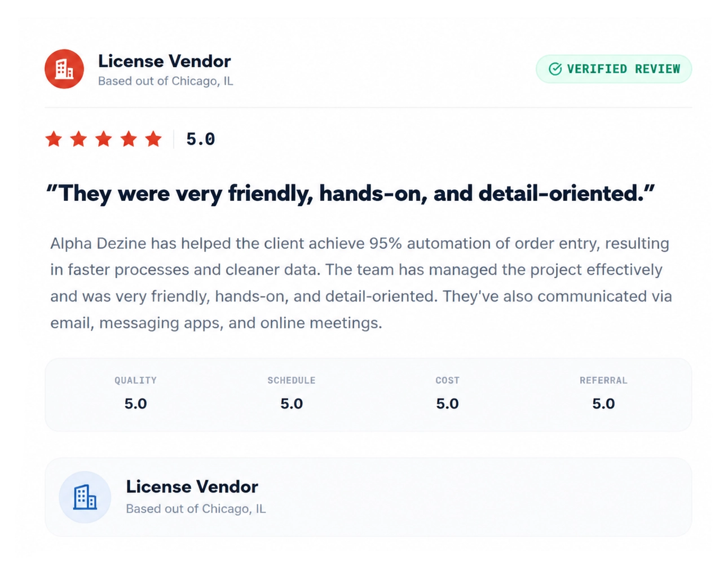The width and height of the screenshot is (728, 579).
Task: Click the blue building icon in bottom card
Action: (85, 497)
